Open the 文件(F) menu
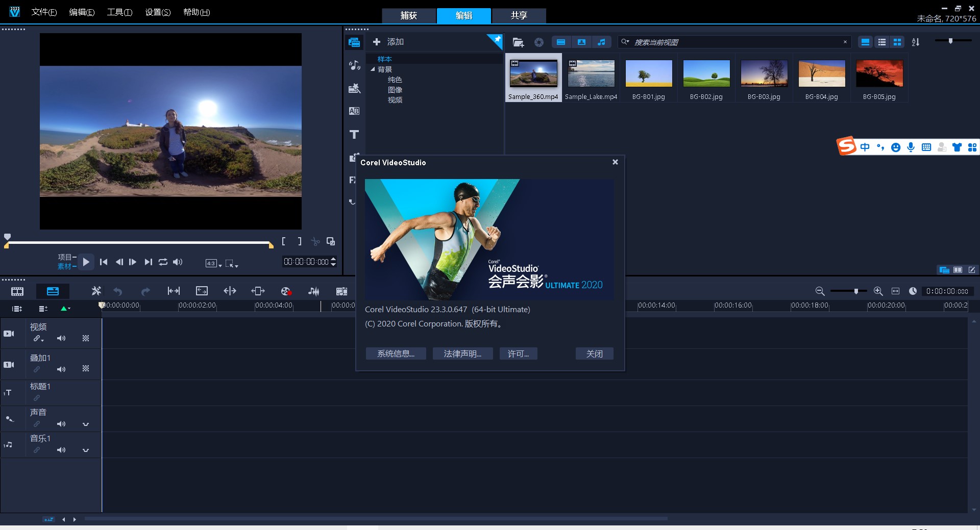This screenshot has width=980, height=530. (44, 12)
